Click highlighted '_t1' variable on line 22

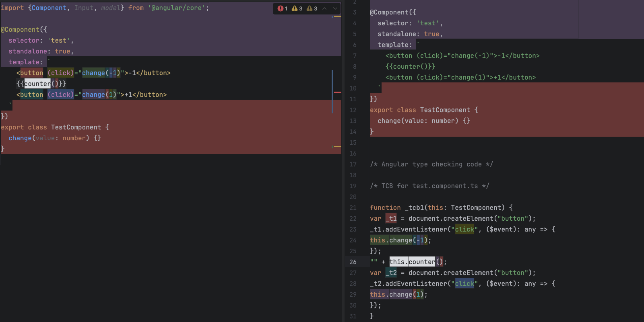pyautogui.click(x=391, y=218)
